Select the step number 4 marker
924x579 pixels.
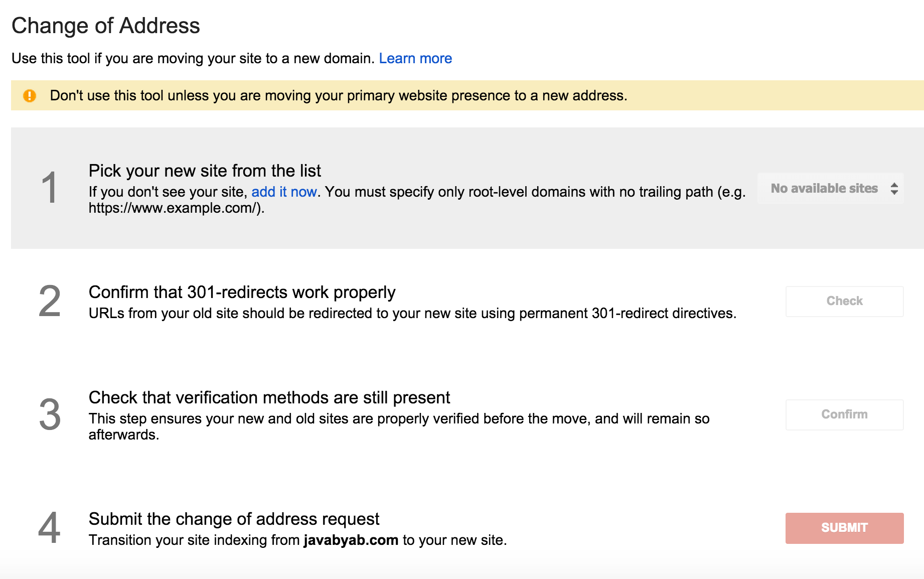point(50,528)
